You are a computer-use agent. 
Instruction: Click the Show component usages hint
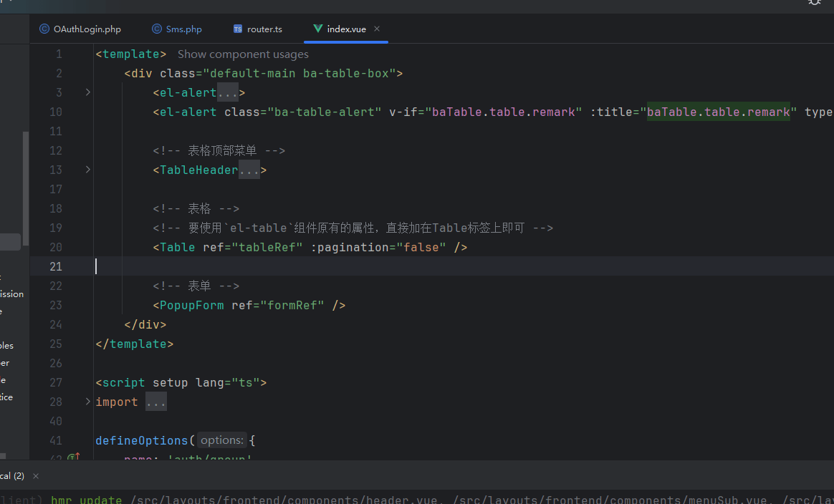pos(243,54)
